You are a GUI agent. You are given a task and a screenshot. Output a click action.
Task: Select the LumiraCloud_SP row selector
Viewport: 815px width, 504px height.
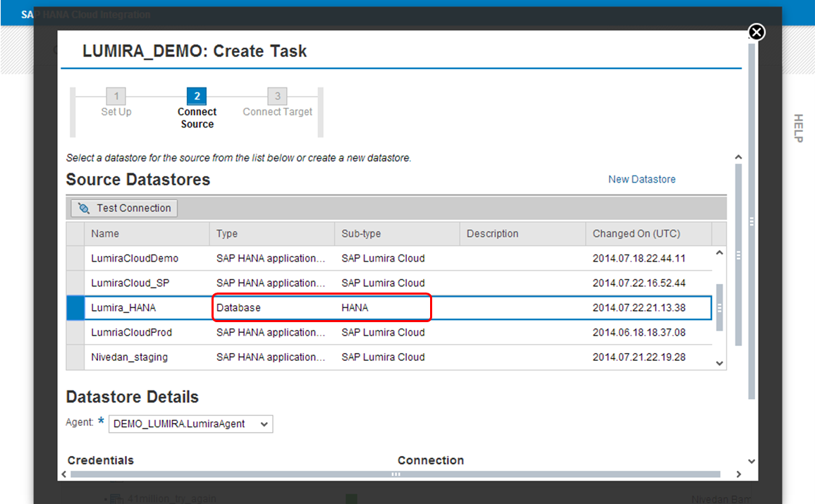(75, 283)
